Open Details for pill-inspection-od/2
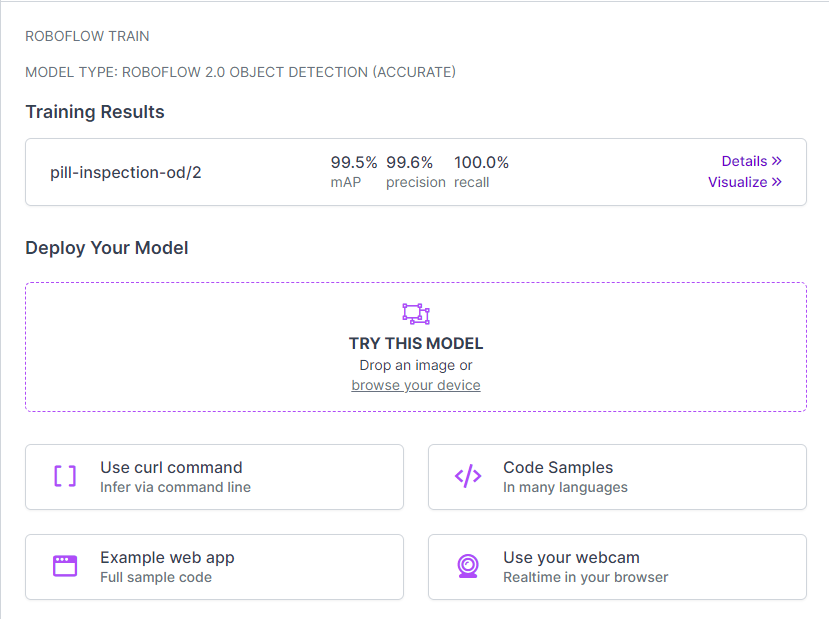Viewport: 829px width, 619px height. (x=745, y=161)
